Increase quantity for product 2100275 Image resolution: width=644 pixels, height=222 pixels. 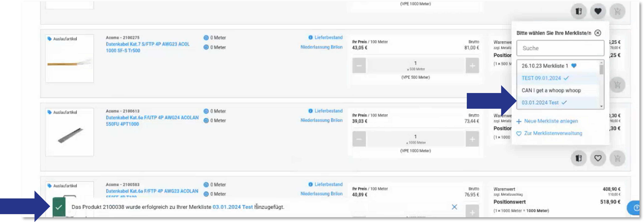(472, 66)
